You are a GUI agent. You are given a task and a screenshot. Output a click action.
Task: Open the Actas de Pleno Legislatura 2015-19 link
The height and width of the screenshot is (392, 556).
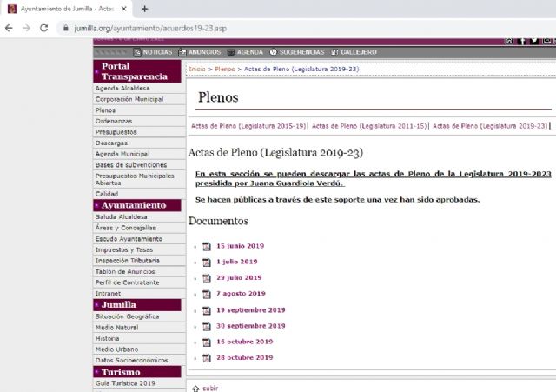point(248,126)
